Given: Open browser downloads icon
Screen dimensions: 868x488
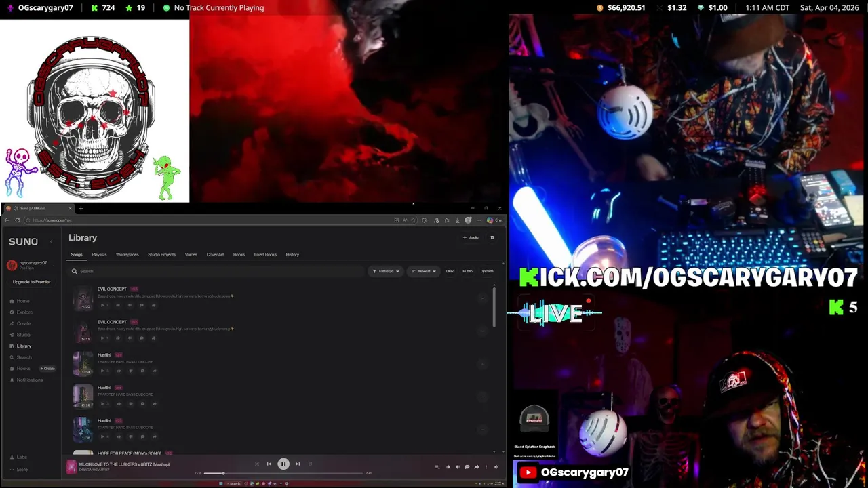Looking at the screenshot, I should click(x=458, y=220).
